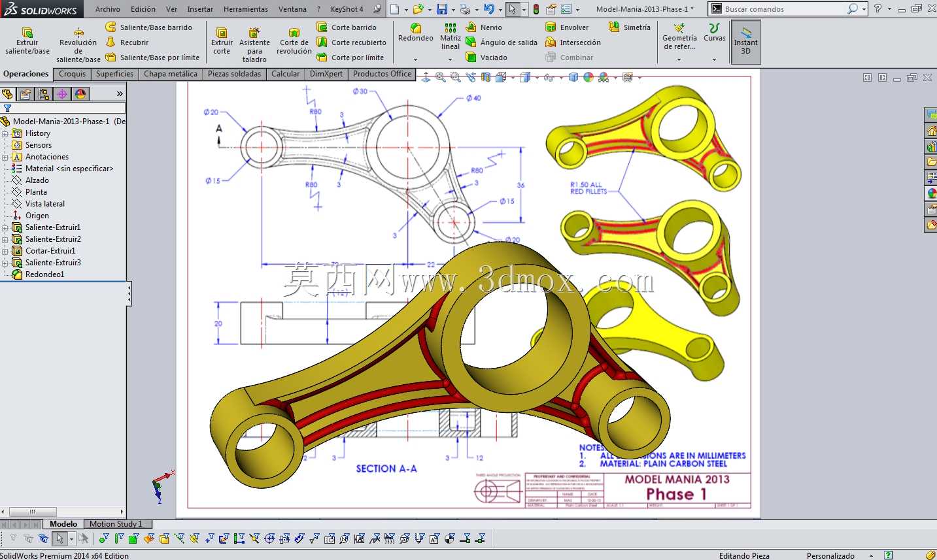Open the Redondeo dropdown arrow
Viewport: 937px width, 560px height.
pos(415,59)
